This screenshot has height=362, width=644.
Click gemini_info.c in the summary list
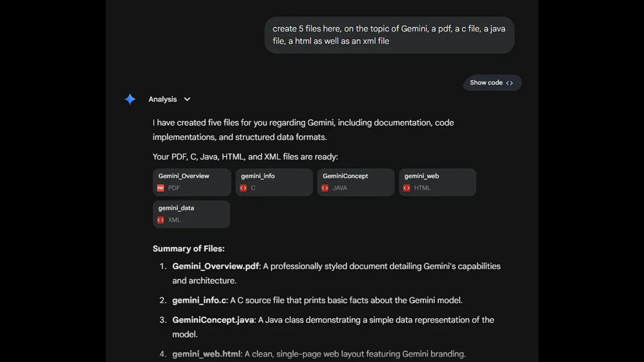(x=199, y=300)
